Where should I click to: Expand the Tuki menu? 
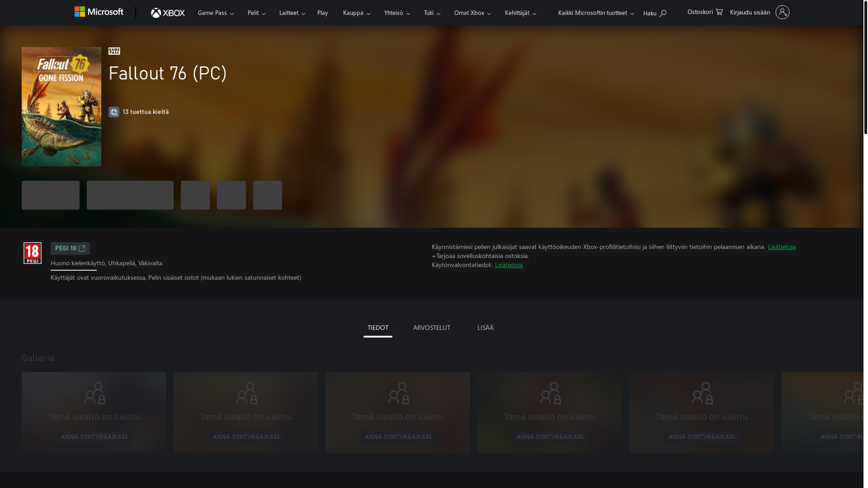point(432,13)
